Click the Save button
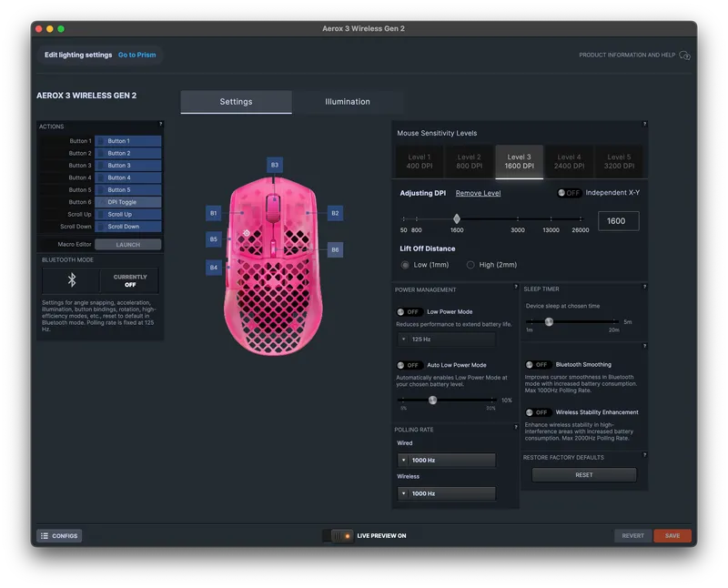728x588 pixels. click(672, 535)
